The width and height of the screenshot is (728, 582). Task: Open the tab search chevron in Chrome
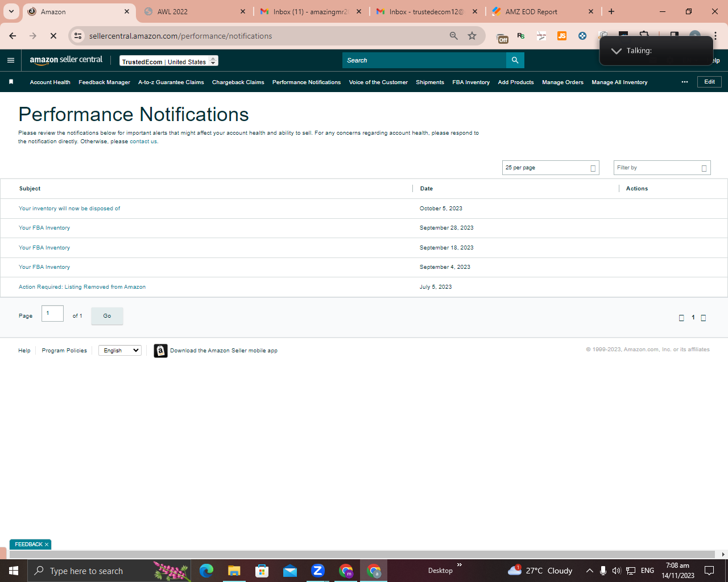[11, 11]
